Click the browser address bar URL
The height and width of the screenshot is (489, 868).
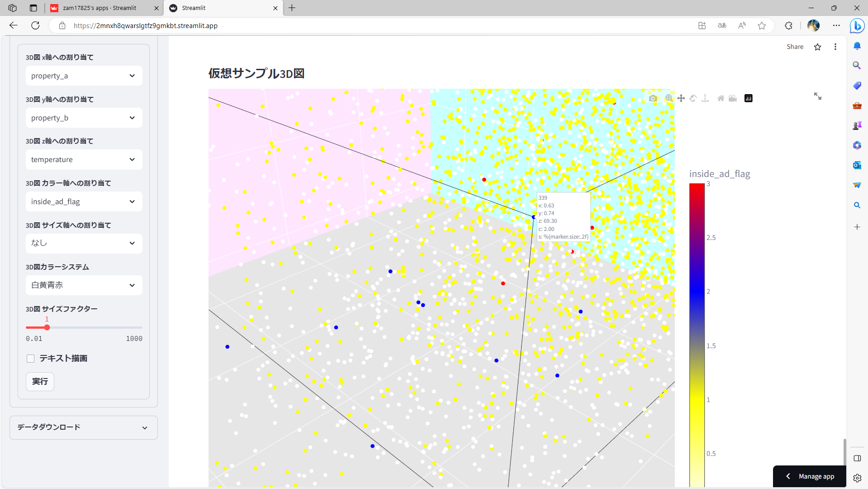pos(145,26)
